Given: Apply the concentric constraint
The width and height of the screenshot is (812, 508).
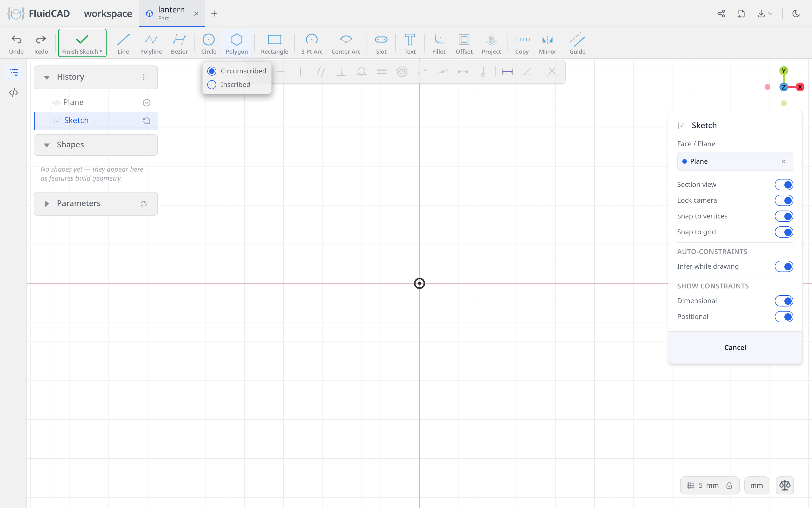Looking at the screenshot, I should pyautogui.click(x=402, y=72).
